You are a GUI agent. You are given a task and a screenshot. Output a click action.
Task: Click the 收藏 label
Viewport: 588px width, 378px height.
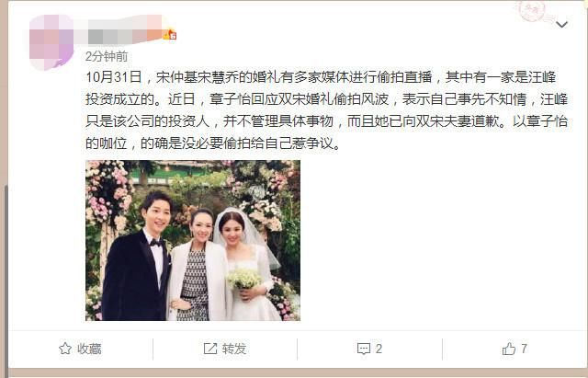(x=89, y=349)
